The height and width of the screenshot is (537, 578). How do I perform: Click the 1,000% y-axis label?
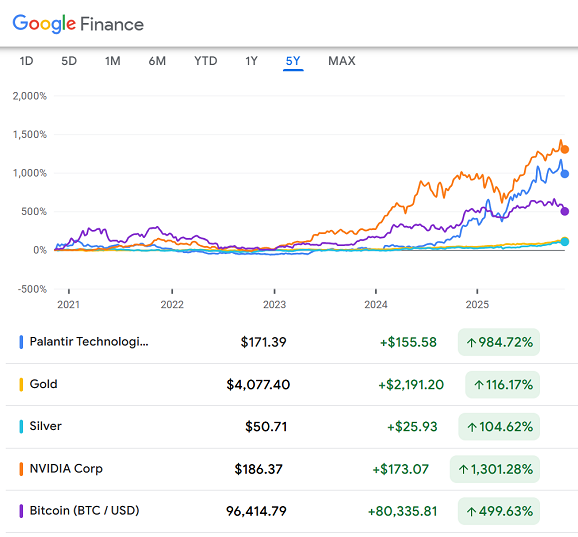tap(30, 173)
